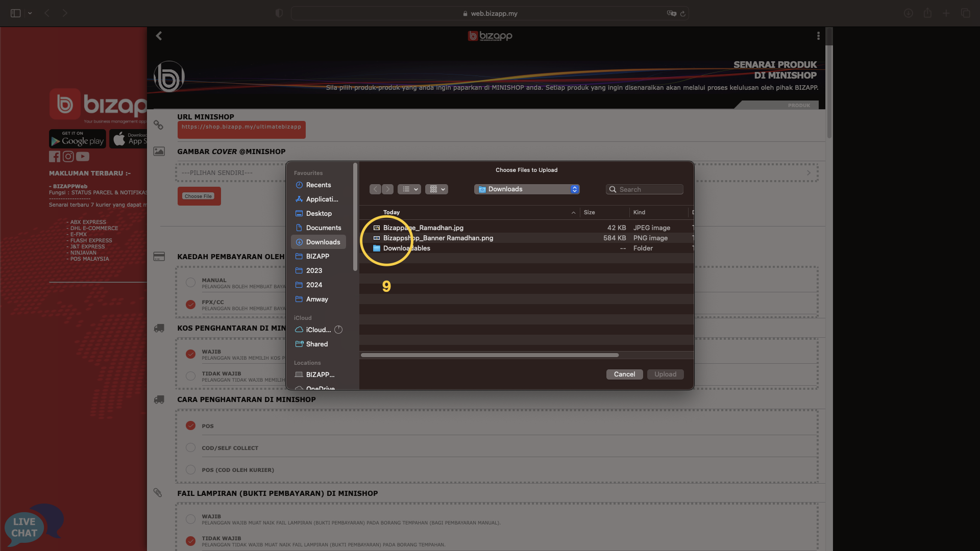This screenshot has height=551, width=980.
Task: Go forward in the file dialog
Action: pyautogui.click(x=388, y=189)
